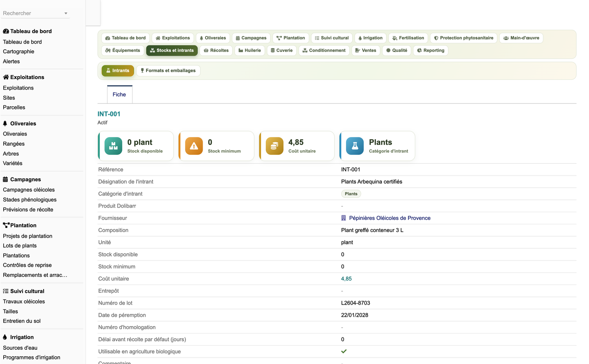
Task: Open Arbres in the sidebar
Action: 11,153
